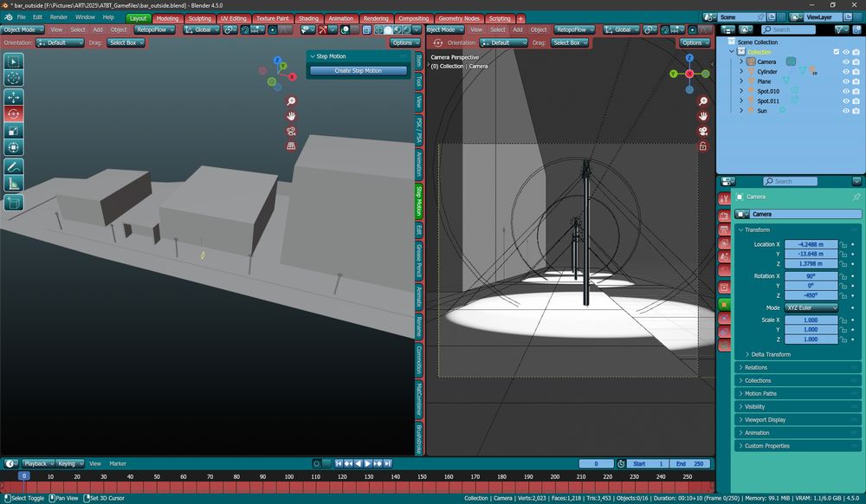This screenshot has width=866, height=504.
Task: Switch to the Sculpting workspace tab
Action: coord(199,18)
